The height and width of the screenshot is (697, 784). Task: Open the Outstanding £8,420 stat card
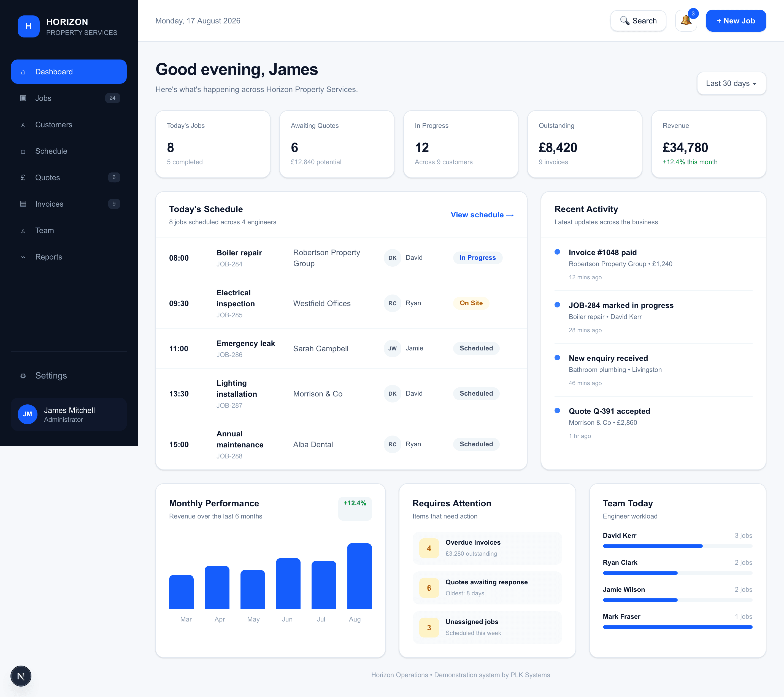coord(585,144)
